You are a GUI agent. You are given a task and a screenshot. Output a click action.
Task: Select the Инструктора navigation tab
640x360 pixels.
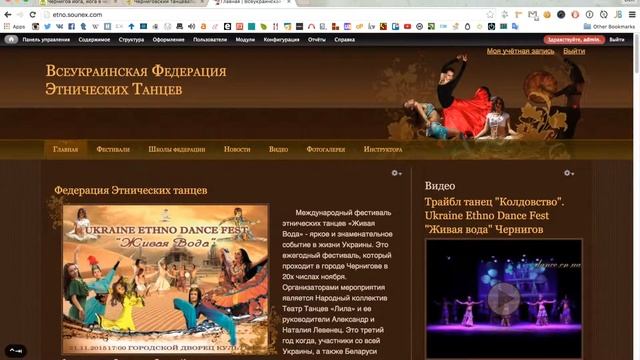tap(383, 149)
